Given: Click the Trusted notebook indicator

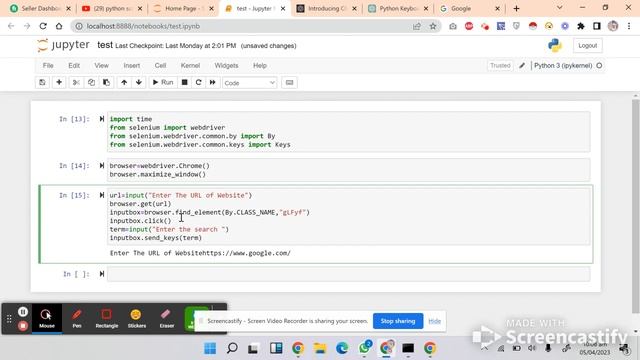Looking at the screenshot, I should [x=500, y=65].
